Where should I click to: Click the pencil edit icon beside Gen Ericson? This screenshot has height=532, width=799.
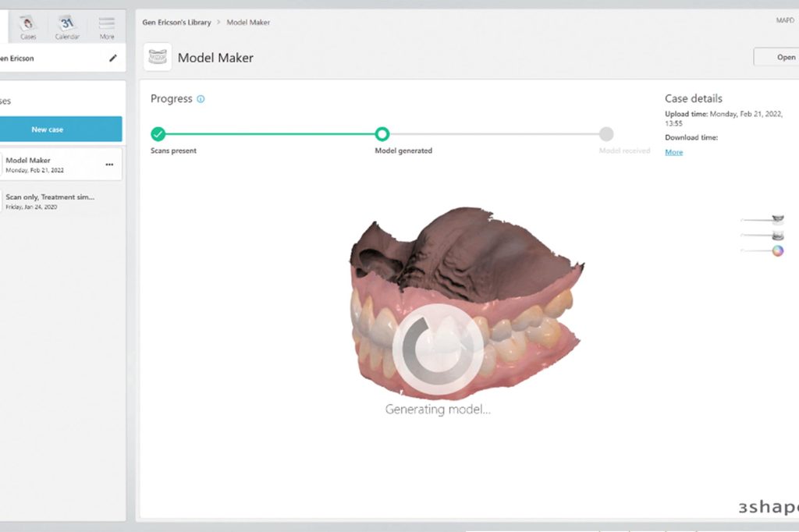[113, 58]
